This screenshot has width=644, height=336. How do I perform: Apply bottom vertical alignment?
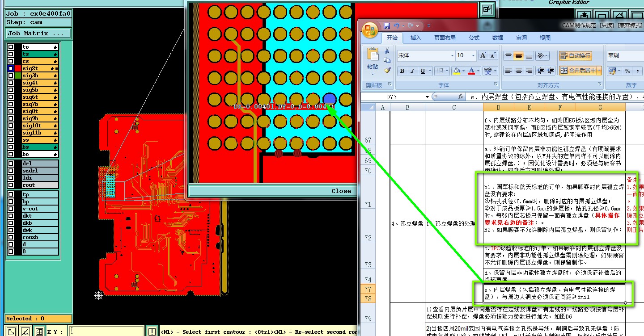529,56
